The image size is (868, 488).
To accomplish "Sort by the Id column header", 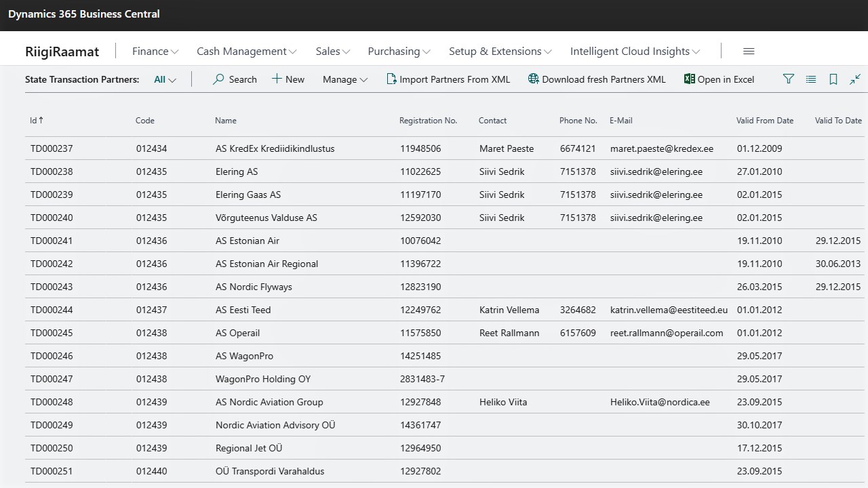I will point(37,121).
